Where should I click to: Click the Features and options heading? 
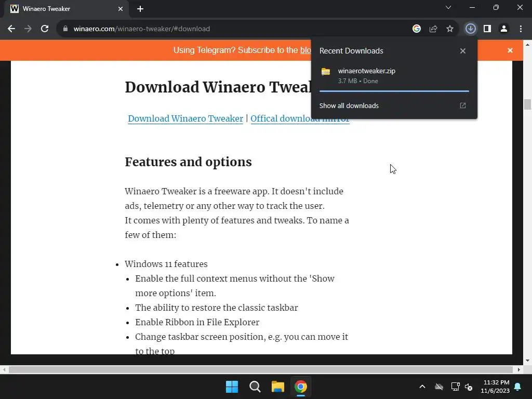click(188, 162)
